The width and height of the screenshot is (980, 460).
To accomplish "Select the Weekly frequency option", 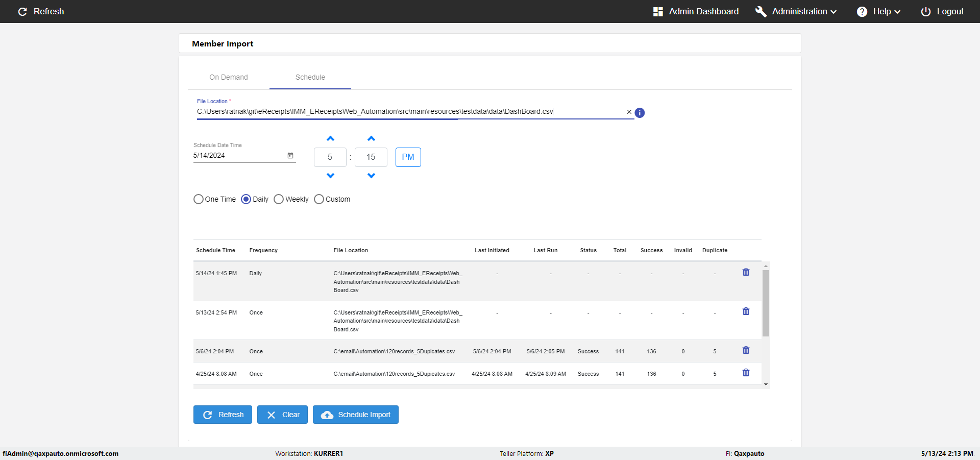I will click(x=279, y=199).
